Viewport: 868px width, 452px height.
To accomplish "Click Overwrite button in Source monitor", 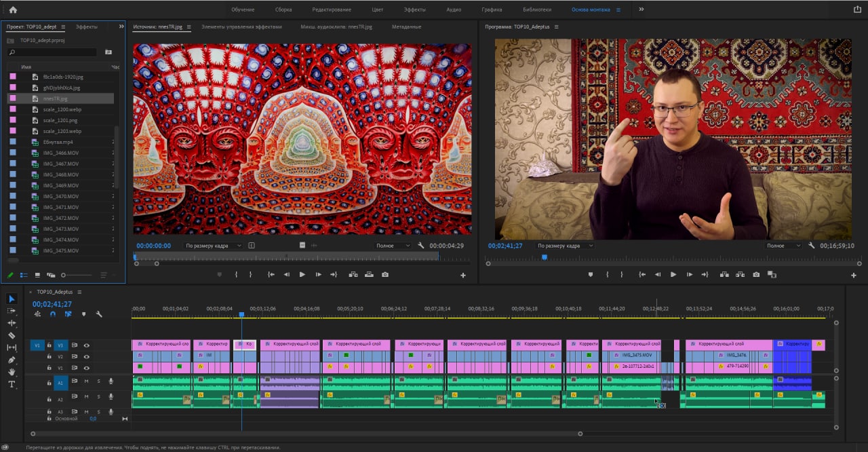I will pos(369,275).
